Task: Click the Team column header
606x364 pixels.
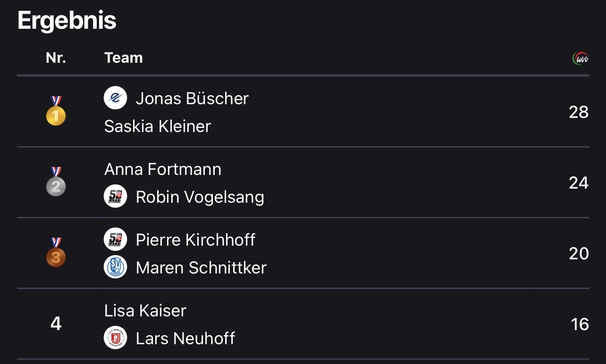Action: coord(124,58)
